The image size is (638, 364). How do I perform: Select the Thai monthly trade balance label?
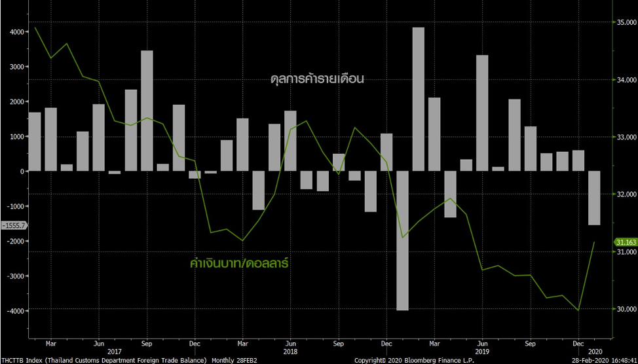pos(317,79)
